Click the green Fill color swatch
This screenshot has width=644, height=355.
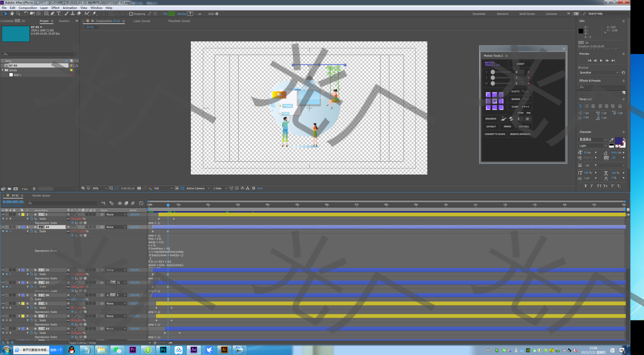coord(172,14)
